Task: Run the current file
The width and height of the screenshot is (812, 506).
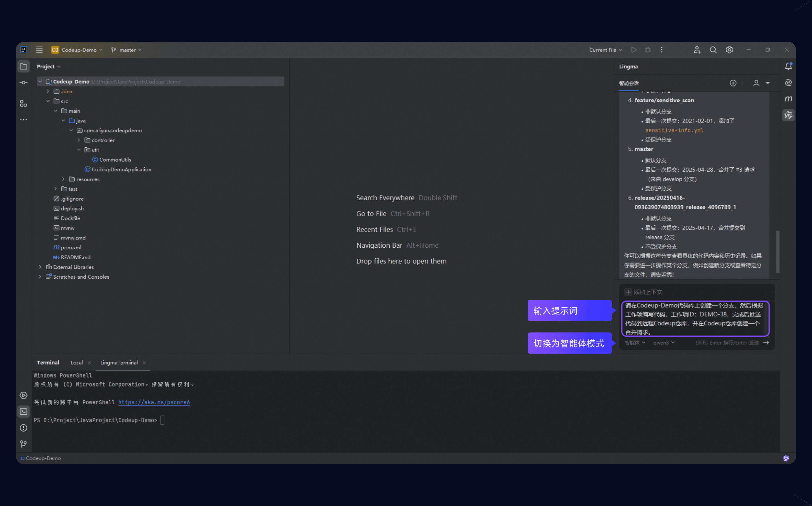Action: [x=634, y=50]
